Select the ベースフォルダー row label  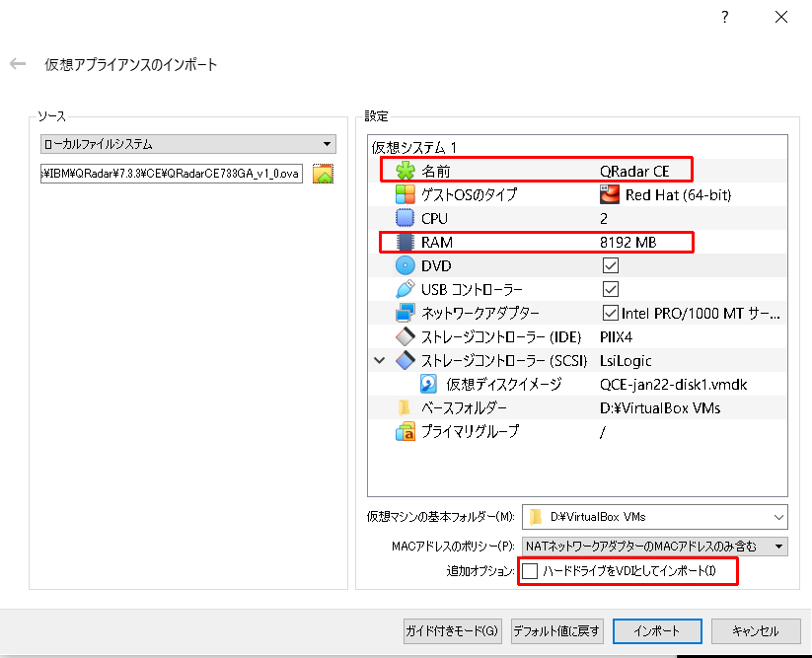(464, 408)
